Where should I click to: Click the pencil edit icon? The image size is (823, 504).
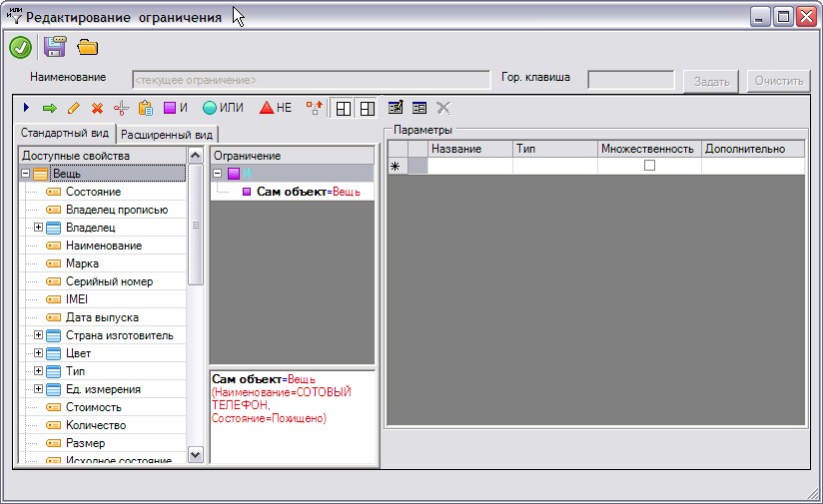pos(74,108)
